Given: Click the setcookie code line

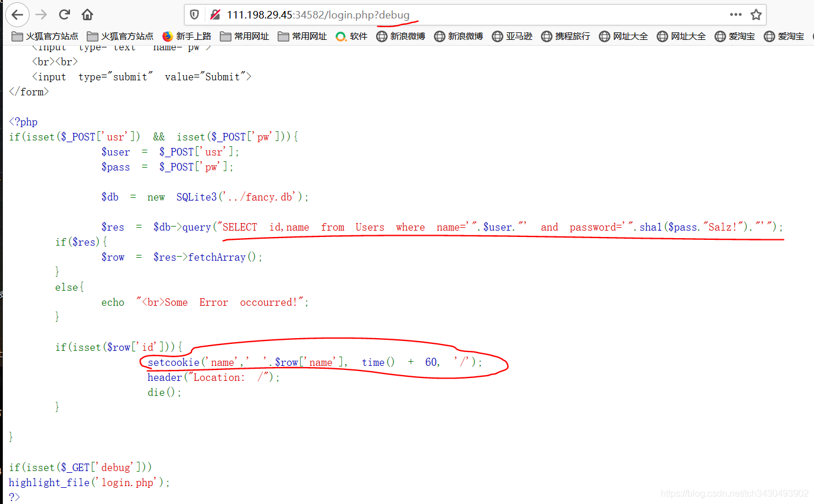Looking at the screenshot, I should (315, 362).
